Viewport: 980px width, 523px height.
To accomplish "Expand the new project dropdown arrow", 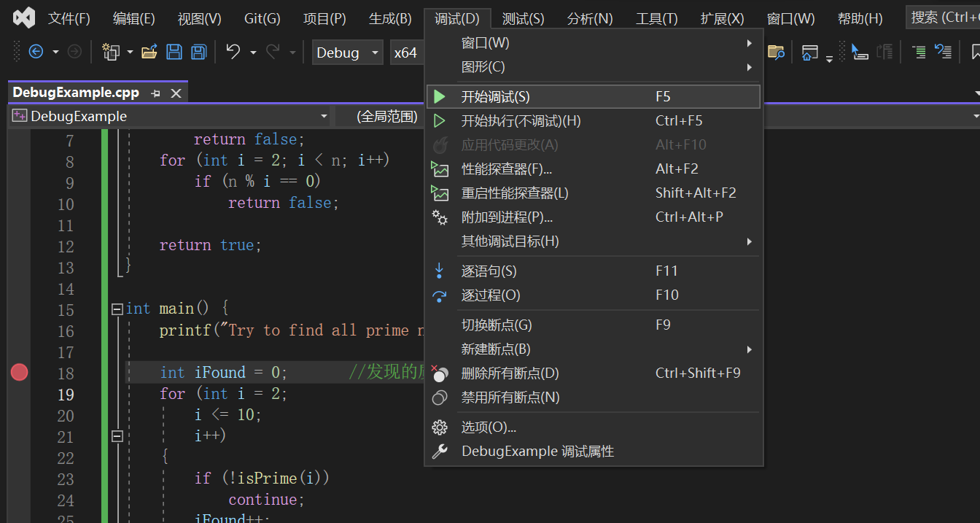I will coord(130,53).
